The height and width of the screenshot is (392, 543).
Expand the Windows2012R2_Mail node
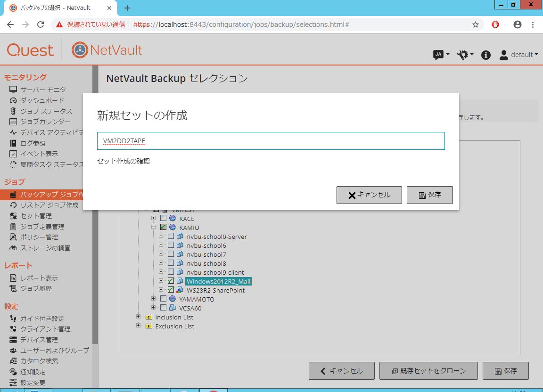[161, 281]
